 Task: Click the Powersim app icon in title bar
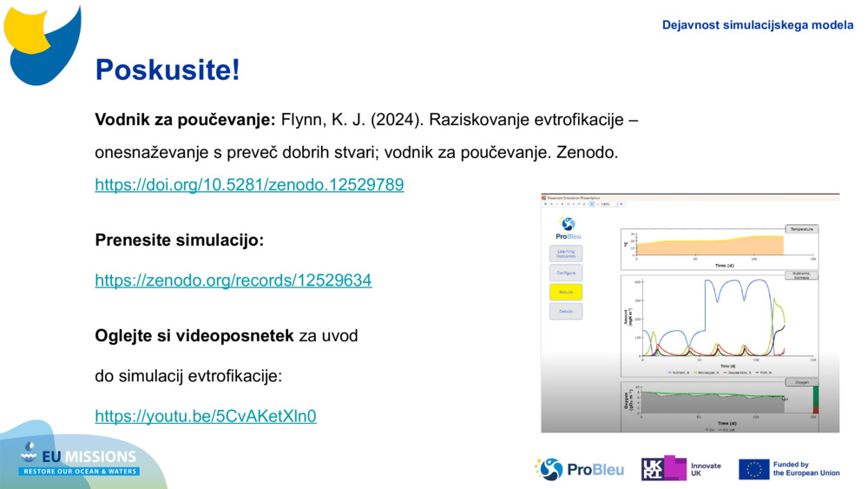pyautogui.click(x=544, y=198)
